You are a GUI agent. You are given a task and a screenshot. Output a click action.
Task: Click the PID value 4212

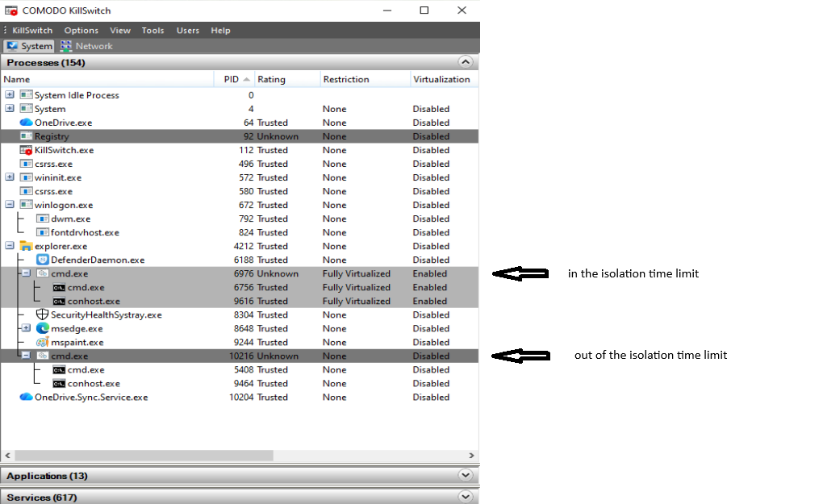(x=244, y=246)
